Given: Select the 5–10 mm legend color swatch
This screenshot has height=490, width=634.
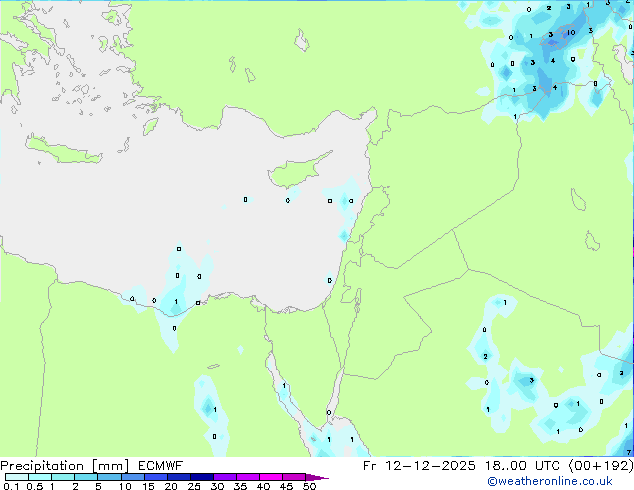Looking at the screenshot, I should (x=109, y=477).
